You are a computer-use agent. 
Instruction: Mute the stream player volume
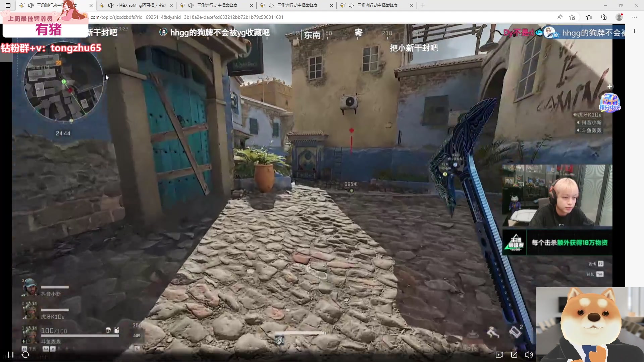pos(529,355)
